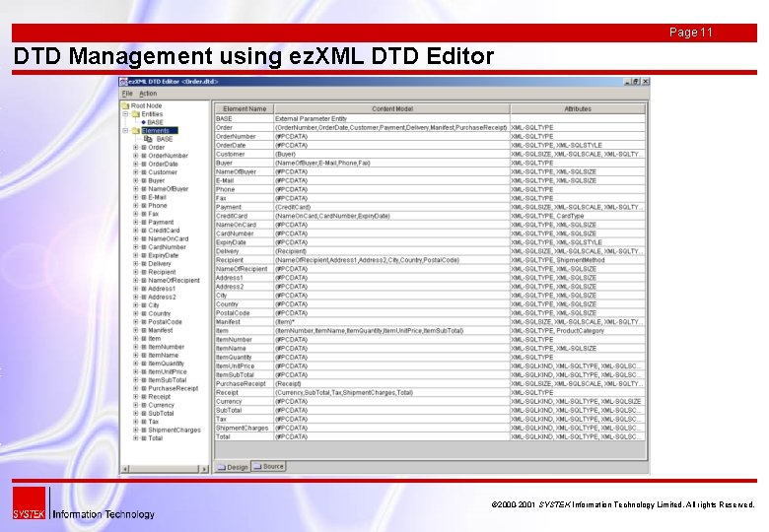Expand the Manifest tree node
Image resolution: width=769 pixels, height=532 pixels.
[136, 331]
